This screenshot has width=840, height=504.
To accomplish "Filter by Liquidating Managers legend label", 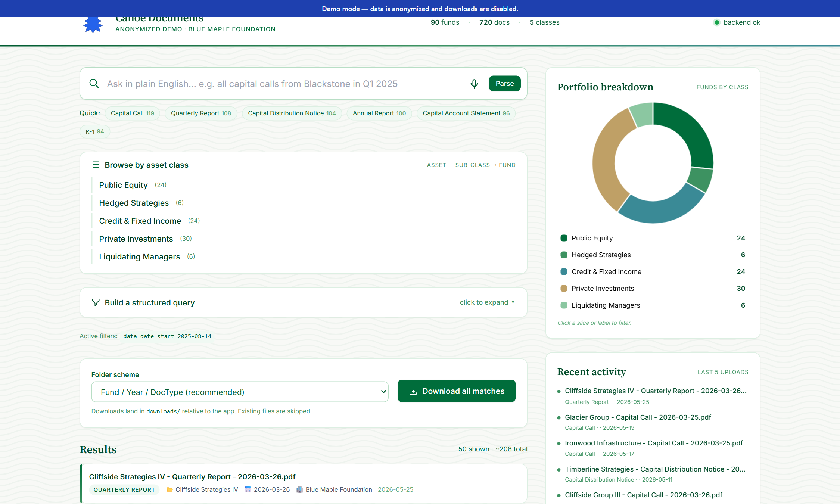I will pyautogui.click(x=606, y=305).
